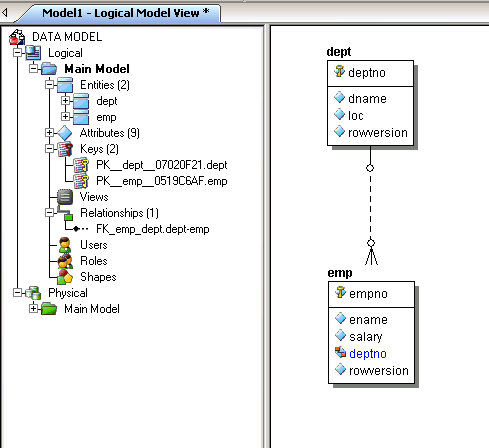Click the Logical model icon
This screenshot has height=448, width=489.
(33, 53)
